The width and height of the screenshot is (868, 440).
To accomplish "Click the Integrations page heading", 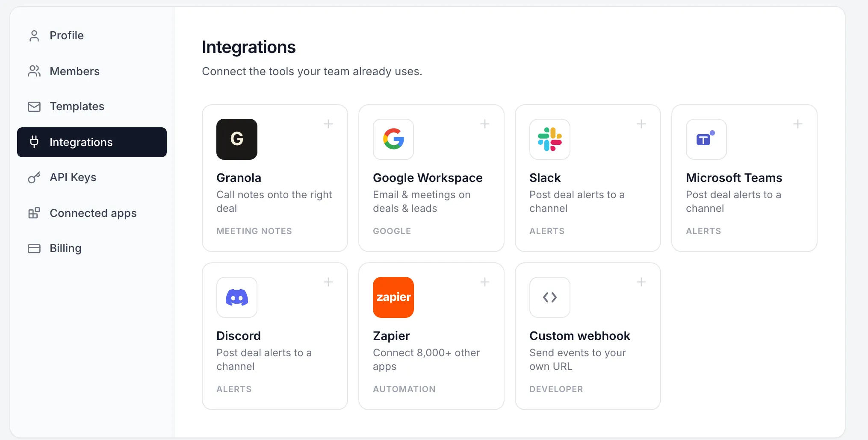I will point(249,47).
